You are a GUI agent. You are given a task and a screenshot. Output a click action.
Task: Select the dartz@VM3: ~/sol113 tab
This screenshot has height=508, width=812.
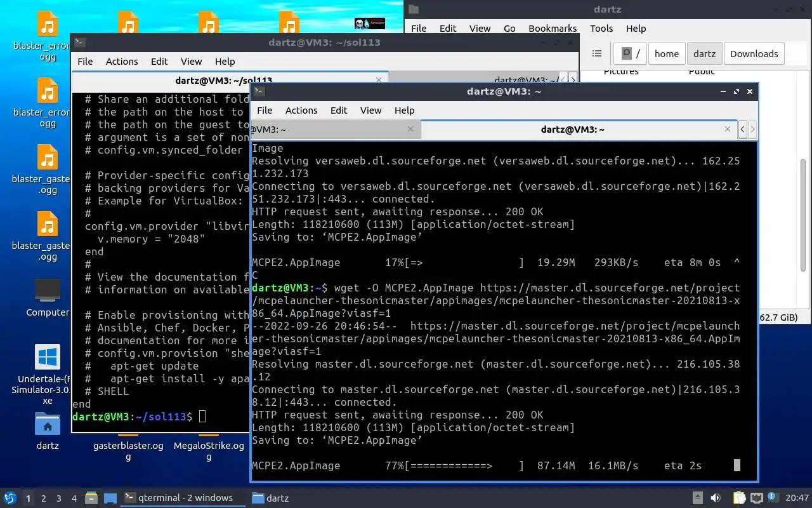tap(230, 80)
